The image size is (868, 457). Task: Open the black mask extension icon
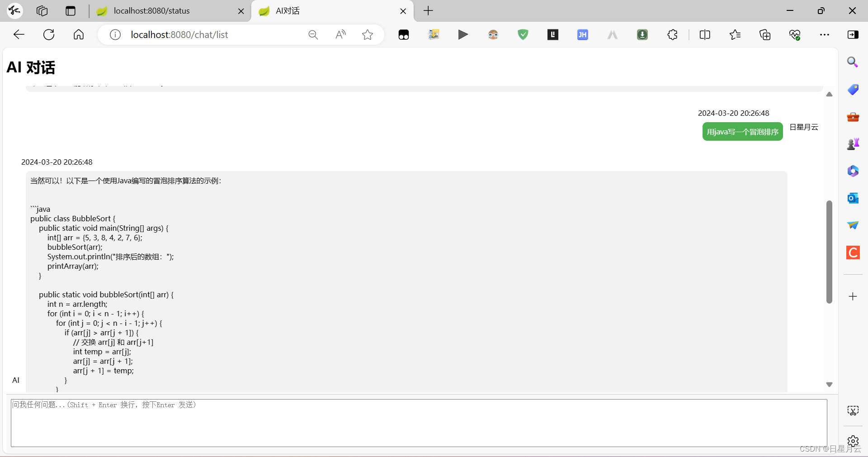click(404, 35)
